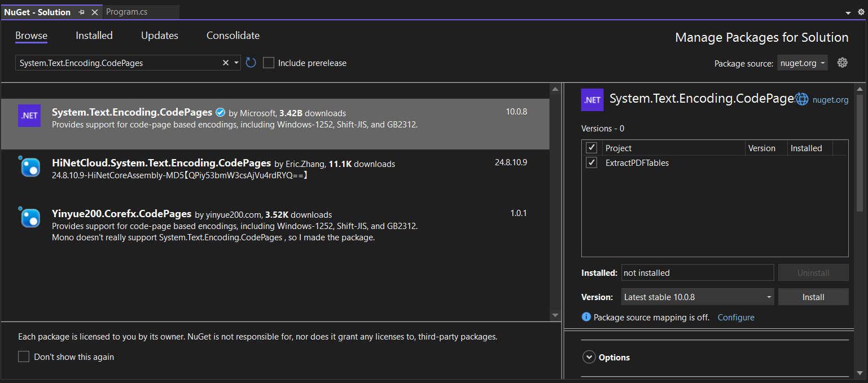Screen dimensions: 868x383
Task: Click the Yinyue200 package icon
Action: pyautogui.click(x=29, y=217)
